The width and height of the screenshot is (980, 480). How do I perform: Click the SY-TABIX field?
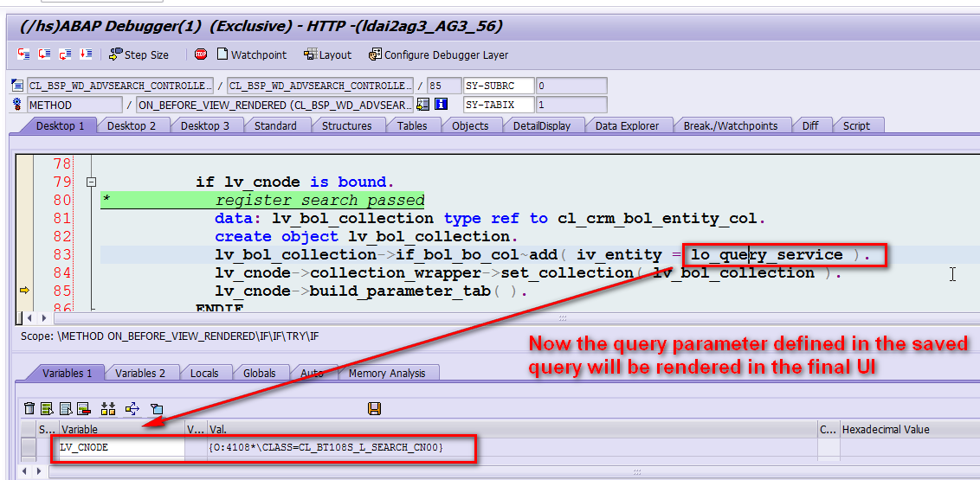499,105
